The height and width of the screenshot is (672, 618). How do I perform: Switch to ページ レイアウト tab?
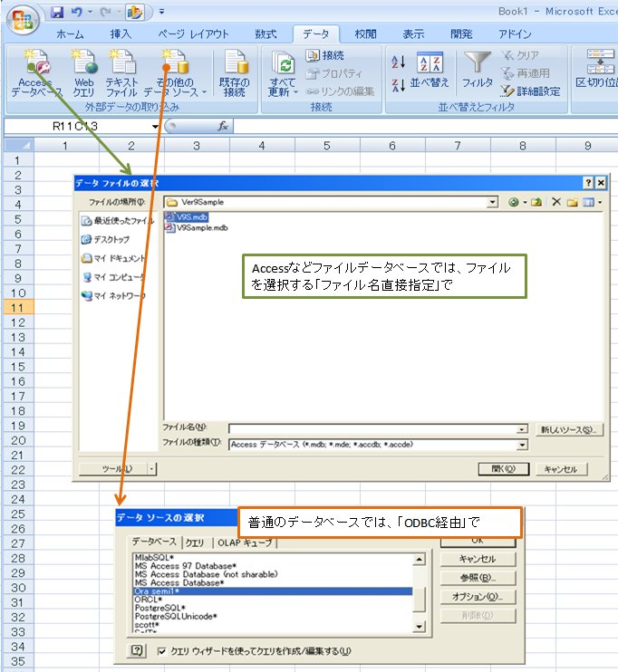[x=193, y=34]
